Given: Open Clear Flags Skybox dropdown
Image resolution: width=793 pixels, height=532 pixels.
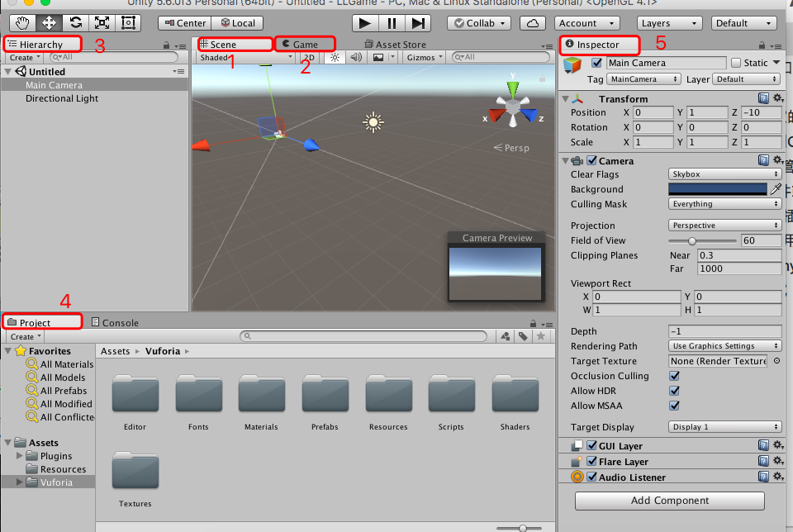Looking at the screenshot, I should pos(724,174).
